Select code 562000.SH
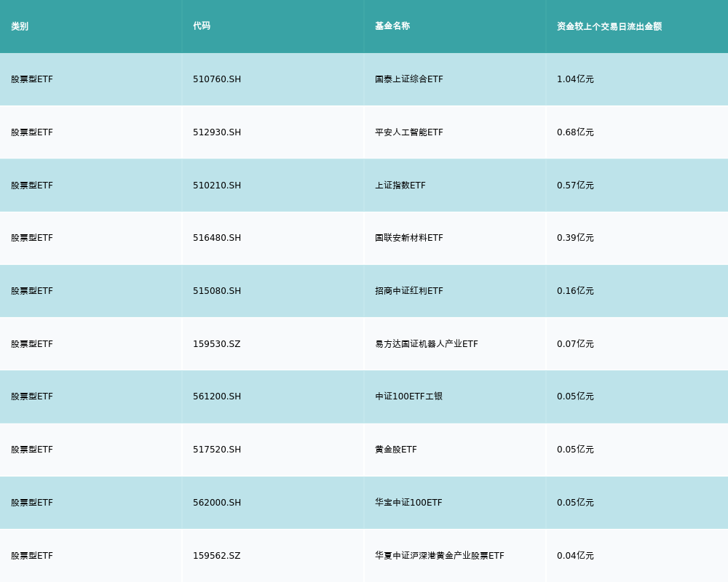This screenshot has width=728, height=582. point(217,503)
